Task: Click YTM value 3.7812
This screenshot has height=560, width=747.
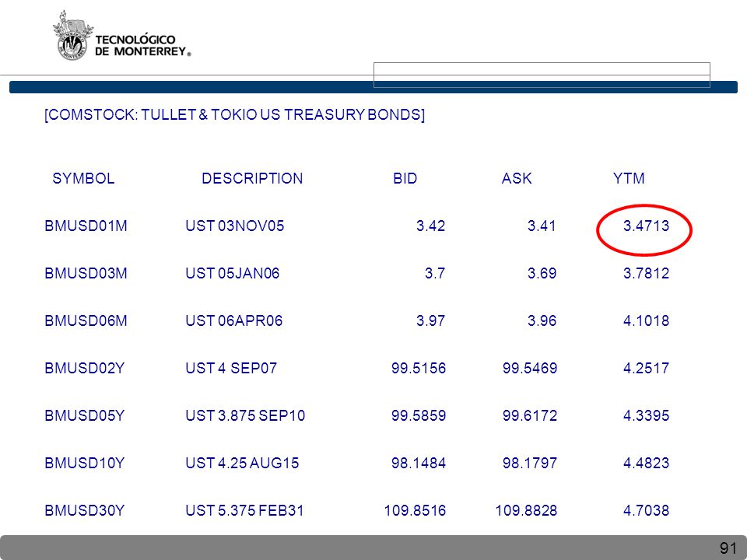Action: tap(646, 273)
